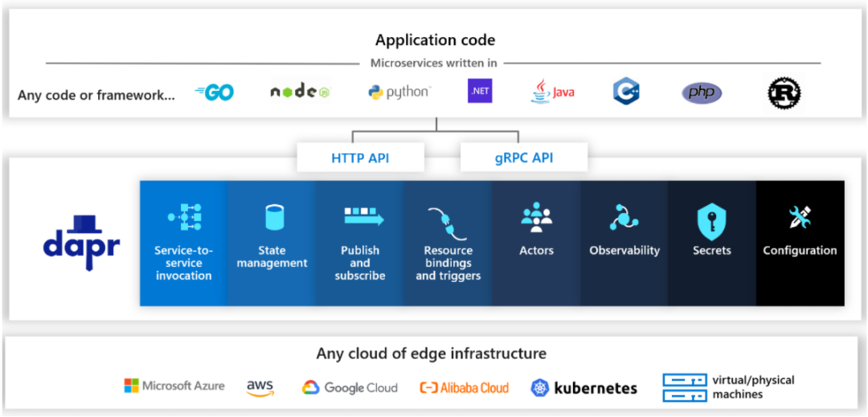Click the Microsoft Azure logo
Image resolution: width=868 pixels, height=417 pixels.
[174, 386]
